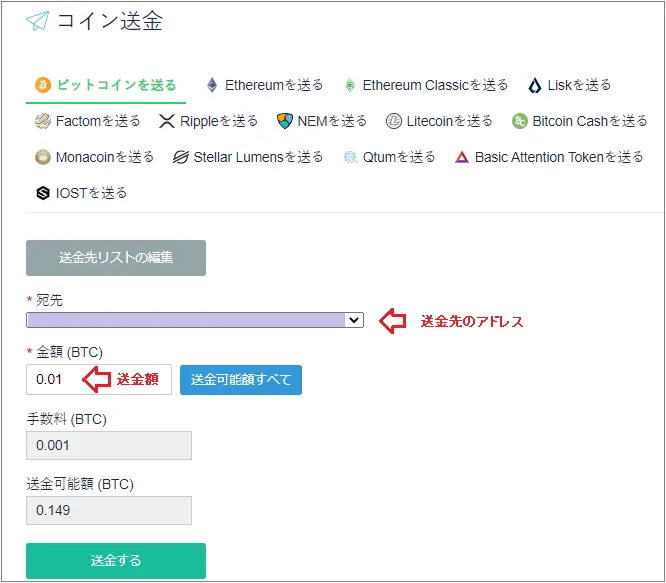This screenshot has height=583, width=666.
Task: Click the Ethereum diamond icon
Action: 212,85
